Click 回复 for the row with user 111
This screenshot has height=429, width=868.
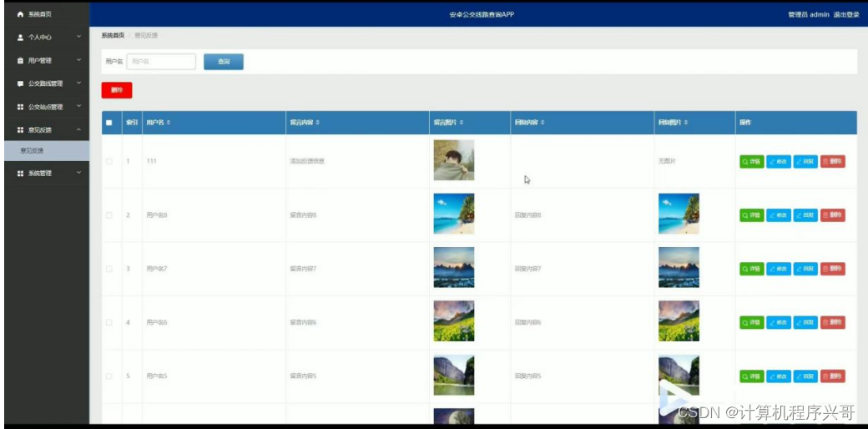click(805, 162)
